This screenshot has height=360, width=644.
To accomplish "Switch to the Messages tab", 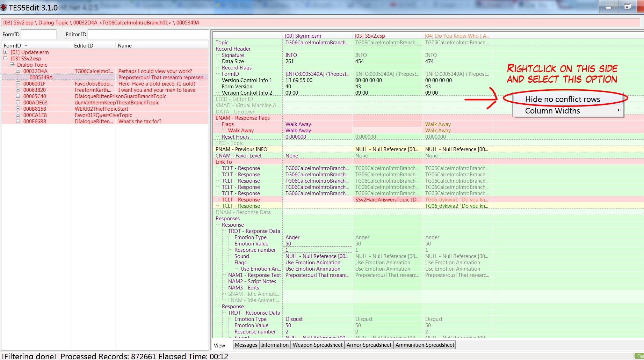I will pos(246,345).
